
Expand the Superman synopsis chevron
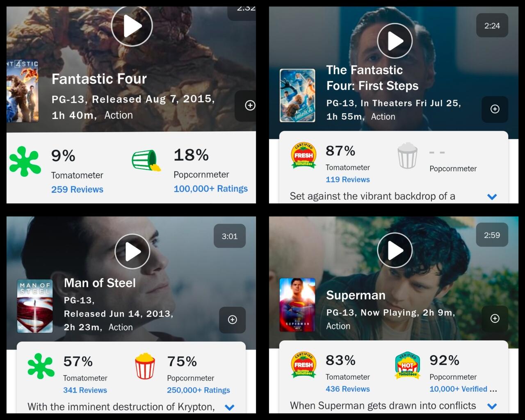(492, 406)
